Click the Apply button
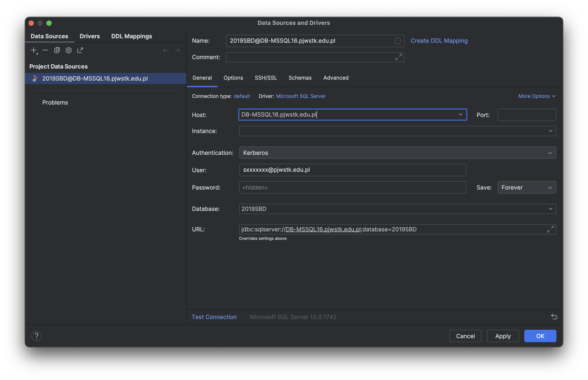Image resolution: width=588 pixels, height=380 pixels. (x=502, y=336)
